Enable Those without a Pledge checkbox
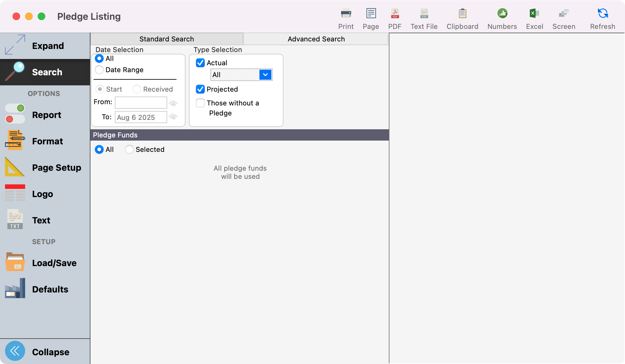The image size is (625, 364). 200,103
